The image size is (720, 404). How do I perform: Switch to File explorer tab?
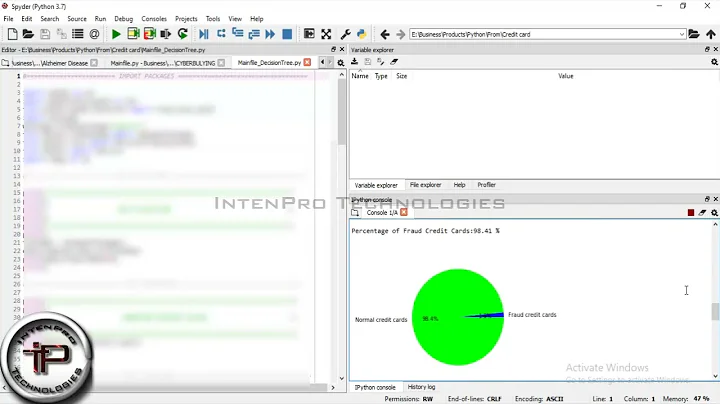[425, 185]
